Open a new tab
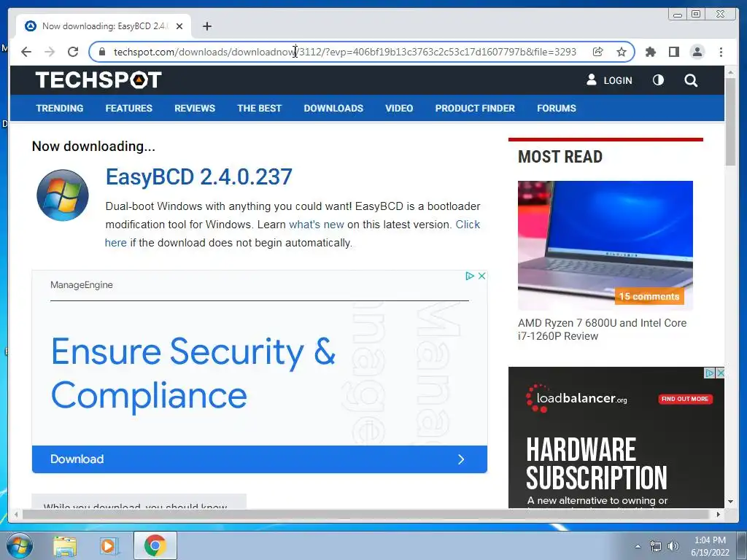Screen dimensions: 747x560 206,26
